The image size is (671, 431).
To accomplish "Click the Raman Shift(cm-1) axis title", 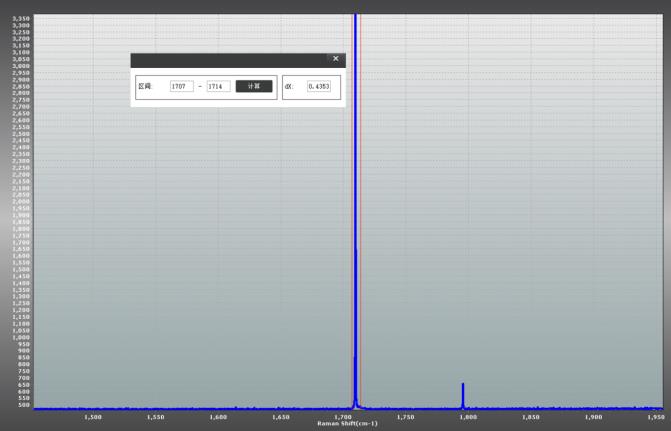I will [x=347, y=424].
